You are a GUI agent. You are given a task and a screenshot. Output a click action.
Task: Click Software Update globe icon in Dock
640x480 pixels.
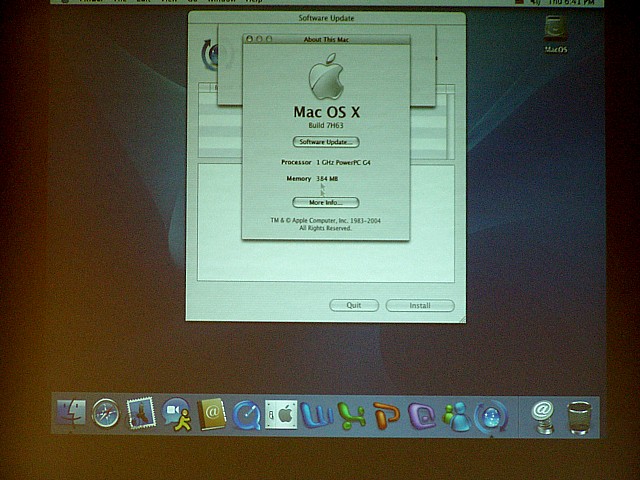tap(491, 416)
